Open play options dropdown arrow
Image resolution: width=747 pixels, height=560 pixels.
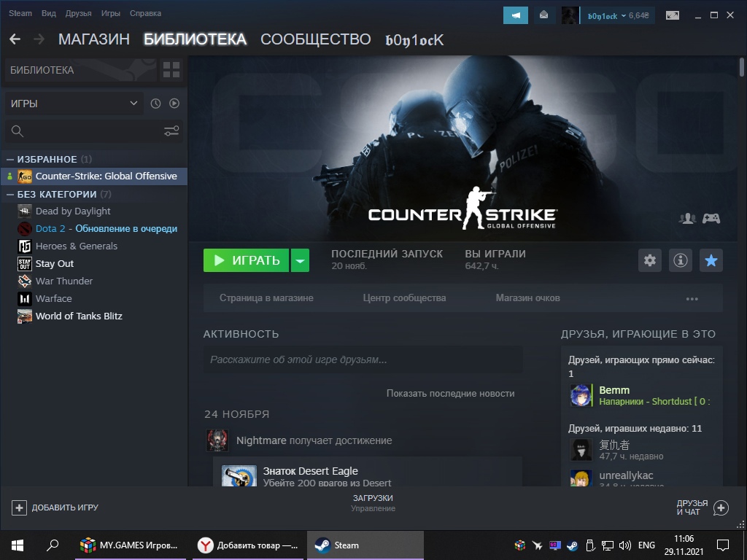click(300, 260)
